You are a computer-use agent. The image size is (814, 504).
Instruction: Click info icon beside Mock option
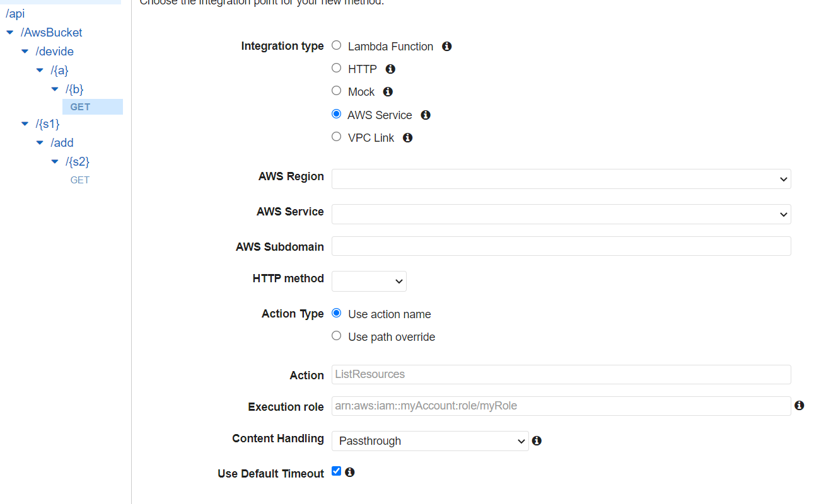tap(388, 92)
